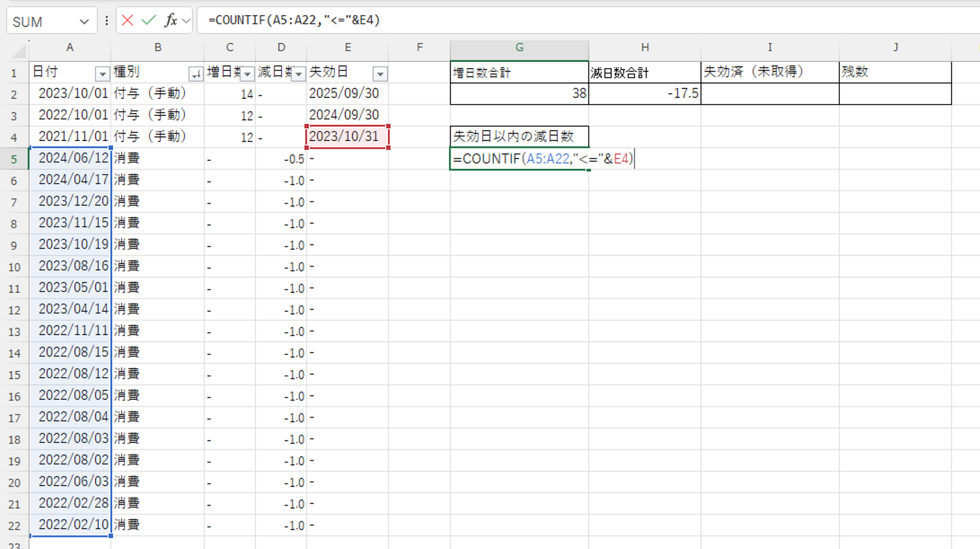Cancel the formula entry with the X icon
The width and height of the screenshot is (980, 549).
(x=127, y=20)
